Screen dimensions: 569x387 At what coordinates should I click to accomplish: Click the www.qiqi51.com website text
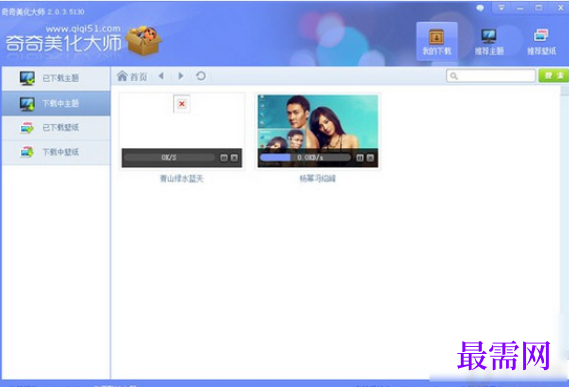[83, 29]
